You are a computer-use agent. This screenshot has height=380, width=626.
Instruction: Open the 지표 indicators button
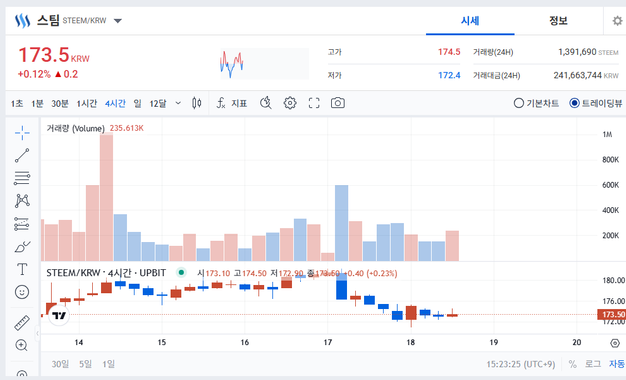232,103
